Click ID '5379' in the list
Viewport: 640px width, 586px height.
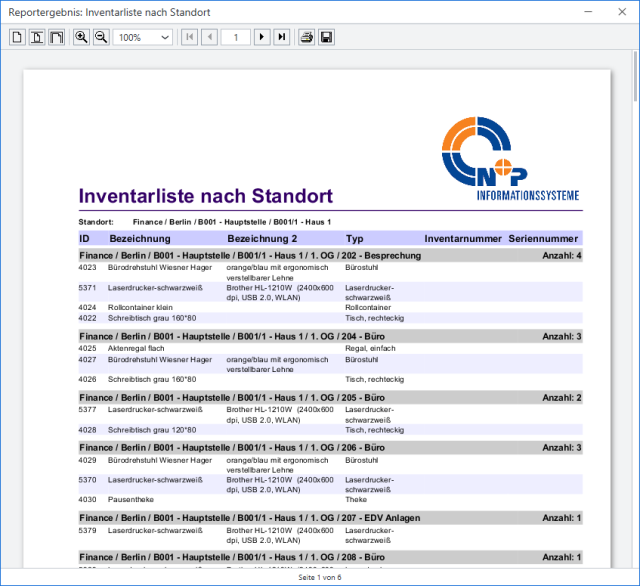[87, 531]
